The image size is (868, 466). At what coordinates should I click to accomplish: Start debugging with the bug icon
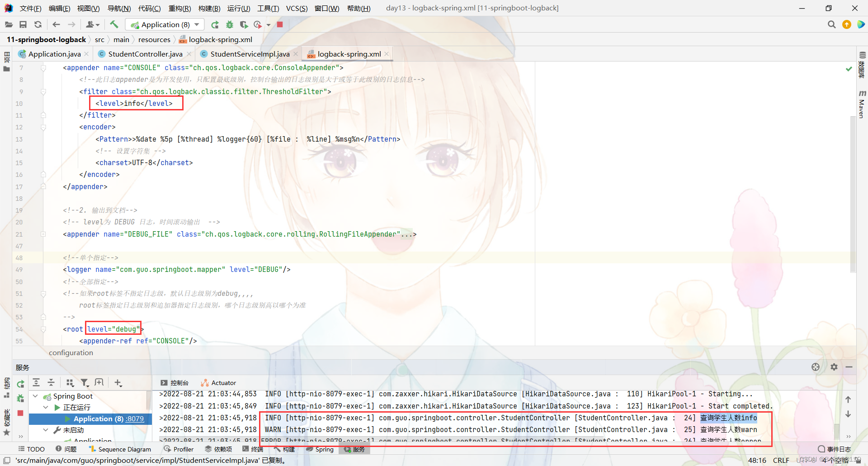230,24
